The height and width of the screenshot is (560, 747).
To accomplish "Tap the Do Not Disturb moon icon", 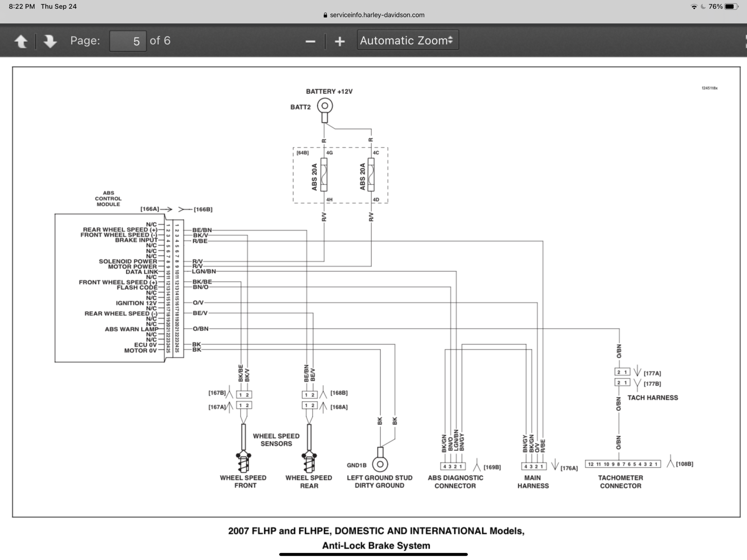I will (703, 6).
